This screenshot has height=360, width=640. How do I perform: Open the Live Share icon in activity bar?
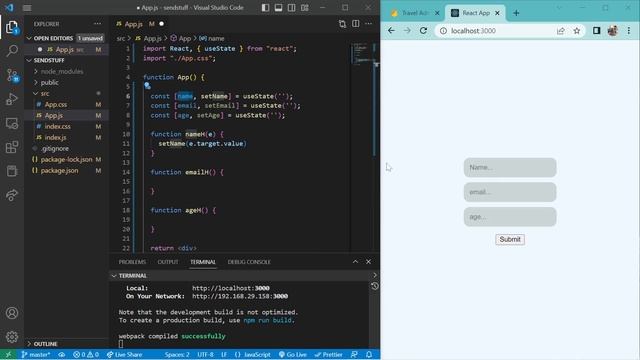(12, 195)
